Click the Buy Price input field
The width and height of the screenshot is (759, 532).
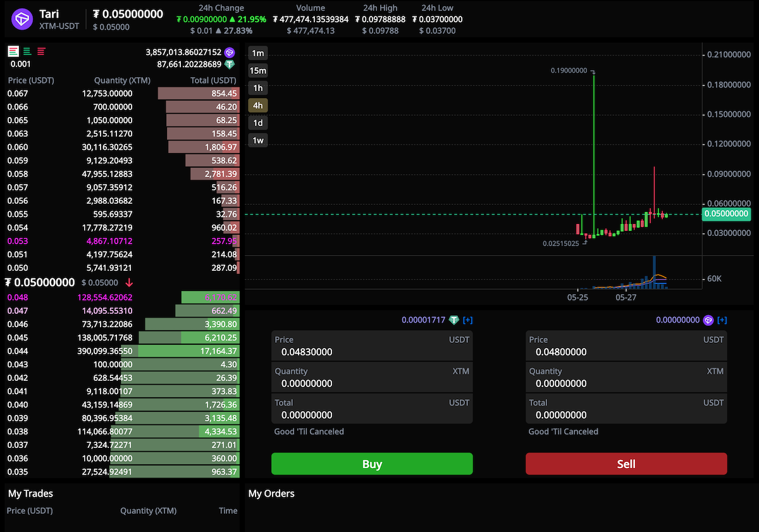click(x=372, y=346)
